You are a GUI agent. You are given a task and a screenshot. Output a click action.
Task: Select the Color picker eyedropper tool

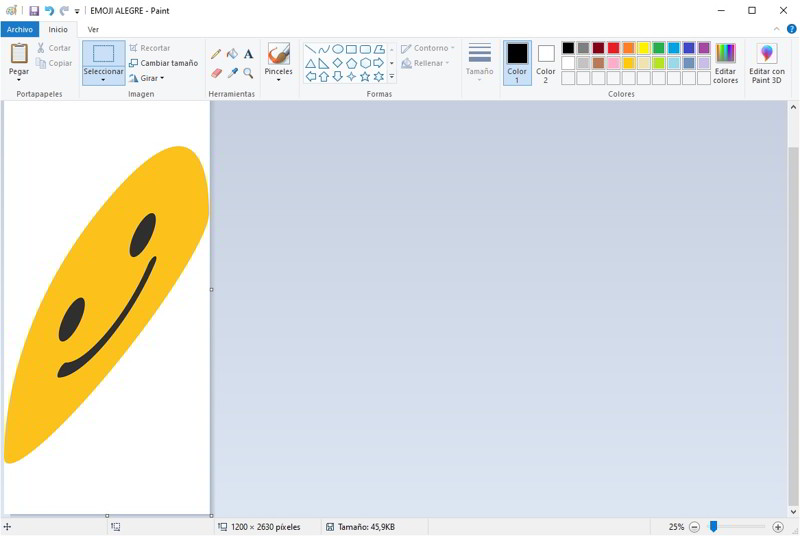[x=232, y=73]
